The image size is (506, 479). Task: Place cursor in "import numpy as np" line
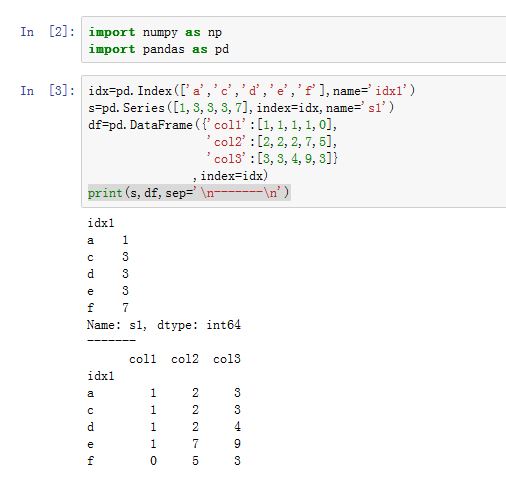tap(155, 33)
